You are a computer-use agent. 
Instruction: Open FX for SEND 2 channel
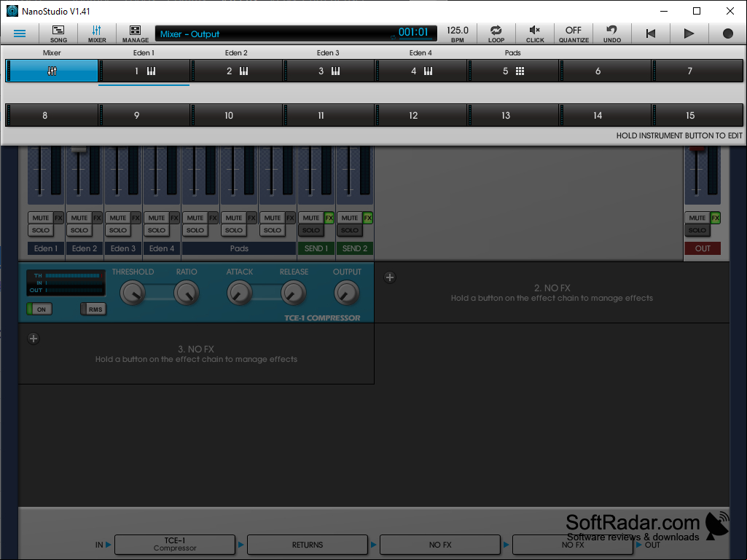click(368, 218)
